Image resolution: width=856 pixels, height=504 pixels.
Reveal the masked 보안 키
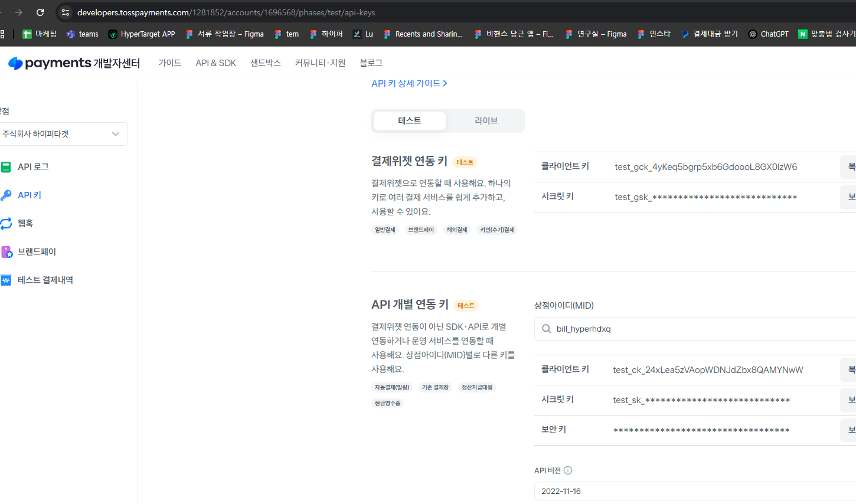(x=849, y=430)
